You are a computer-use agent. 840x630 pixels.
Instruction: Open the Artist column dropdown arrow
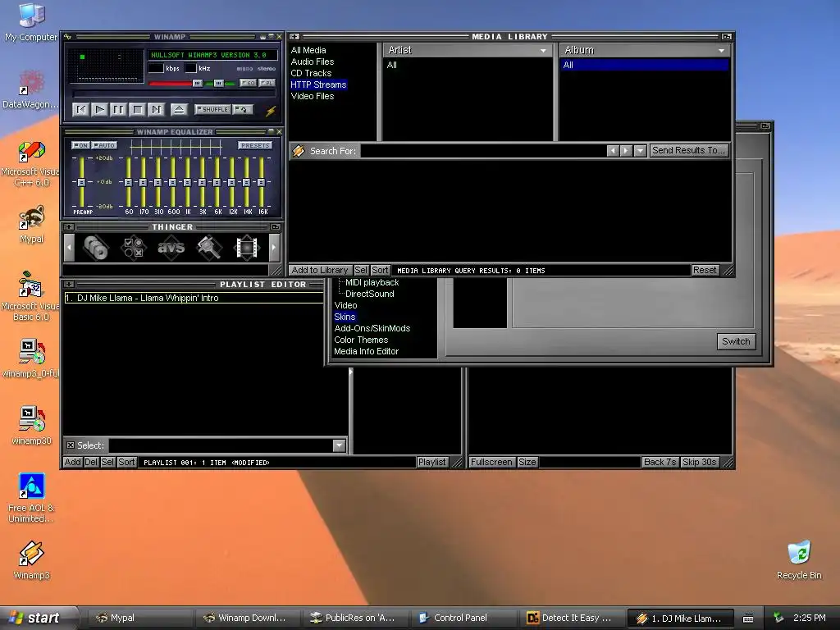pyautogui.click(x=543, y=50)
